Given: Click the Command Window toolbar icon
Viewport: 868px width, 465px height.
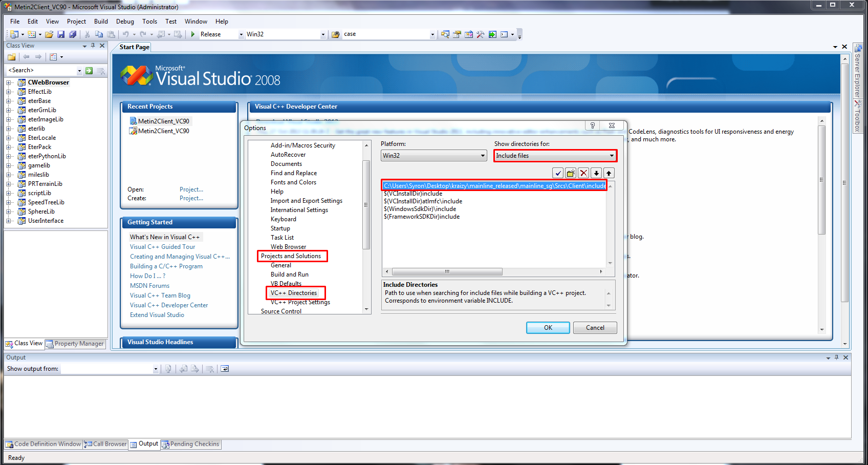Looking at the screenshot, I should (504, 34).
